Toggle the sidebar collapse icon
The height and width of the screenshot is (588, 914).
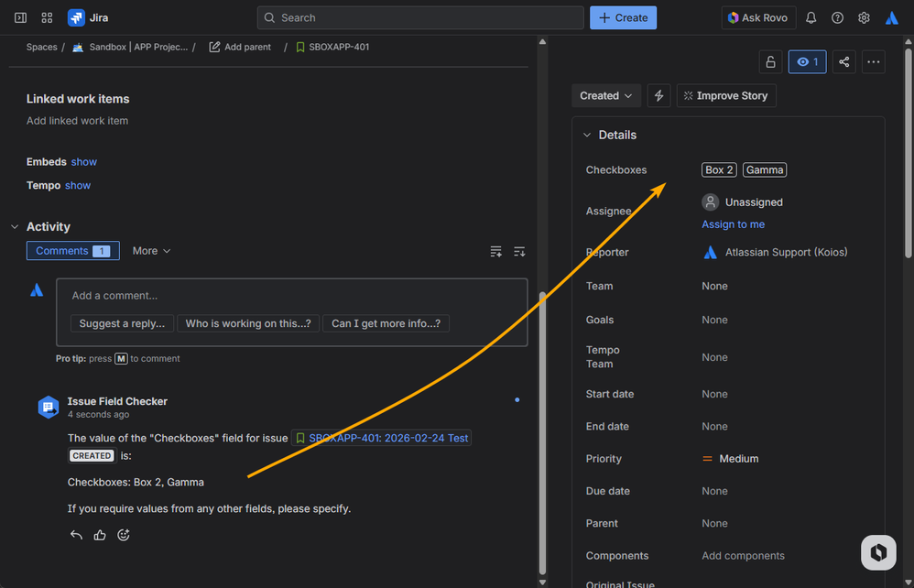(20, 18)
